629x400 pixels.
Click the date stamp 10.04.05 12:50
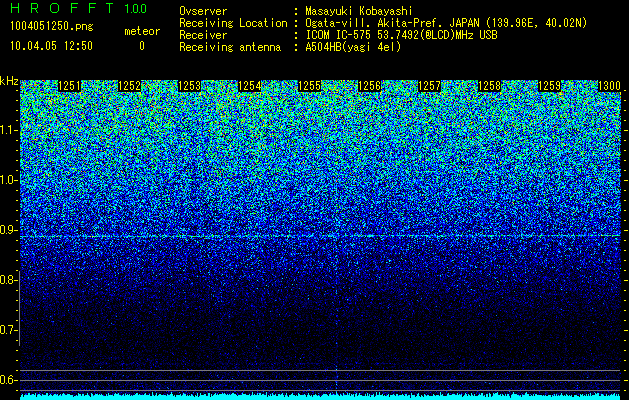click(51, 46)
